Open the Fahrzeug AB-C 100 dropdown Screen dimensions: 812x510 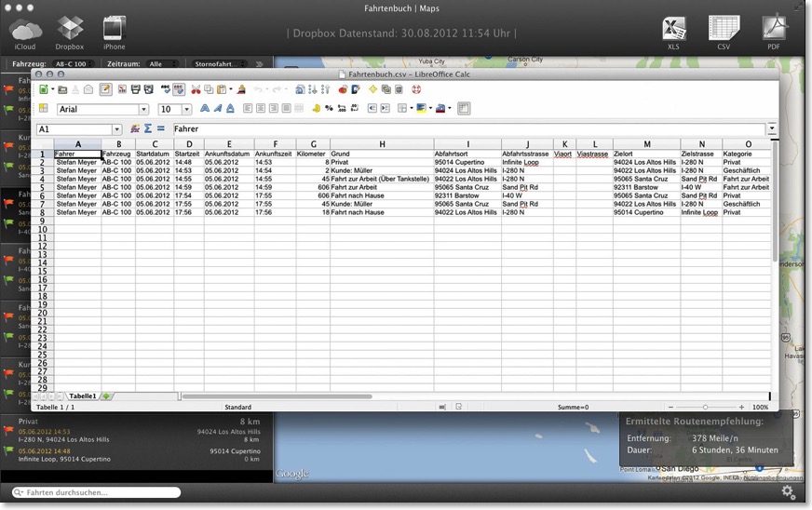[x=73, y=64]
